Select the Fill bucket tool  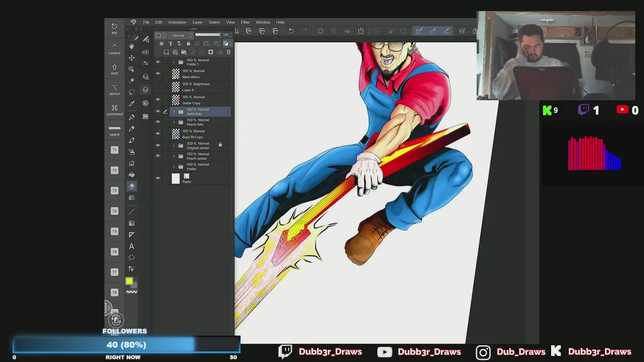tap(131, 174)
